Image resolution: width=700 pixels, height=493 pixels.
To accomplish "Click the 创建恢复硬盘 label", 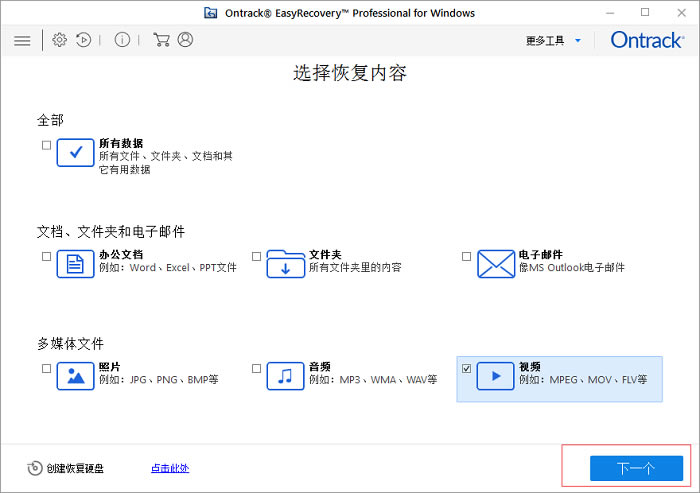I will coord(75,468).
